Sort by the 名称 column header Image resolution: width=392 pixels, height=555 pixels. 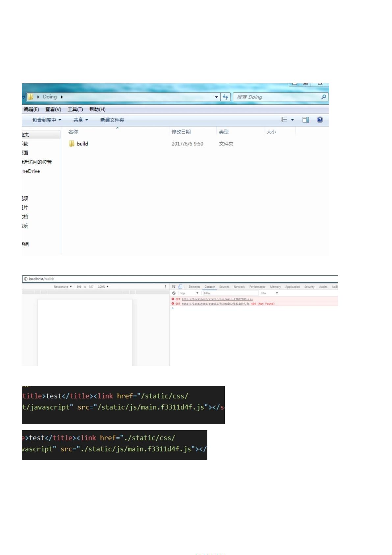(73, 132)
